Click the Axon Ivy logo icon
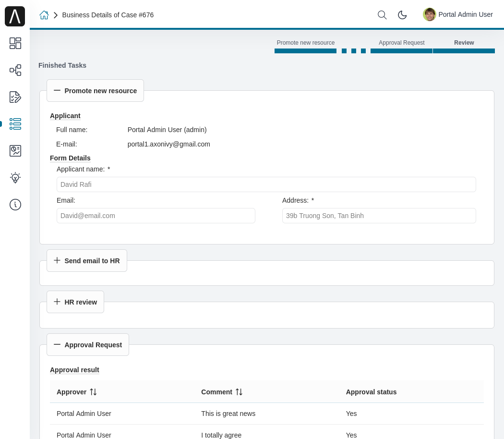Screen dimensions: 504x439 point(15,16)
